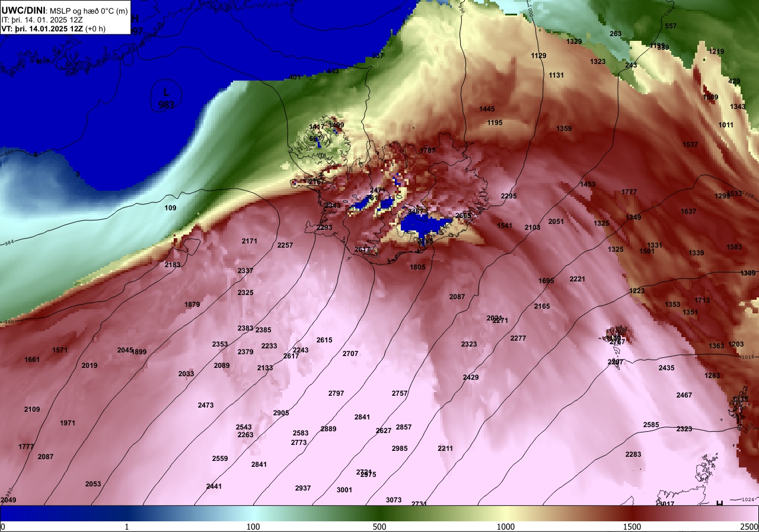The width and height of the screenshot is (759, 532).
Task: Select the 1500 label on the color scale
Action: (632, 527)
